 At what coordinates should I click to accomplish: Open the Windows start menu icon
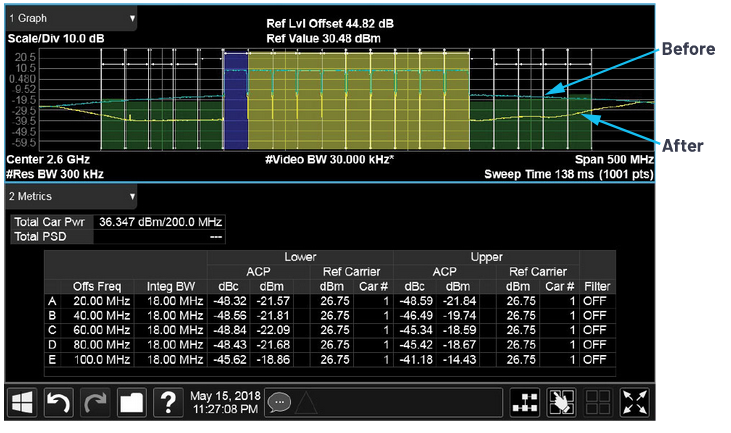[x=22, y=402]
